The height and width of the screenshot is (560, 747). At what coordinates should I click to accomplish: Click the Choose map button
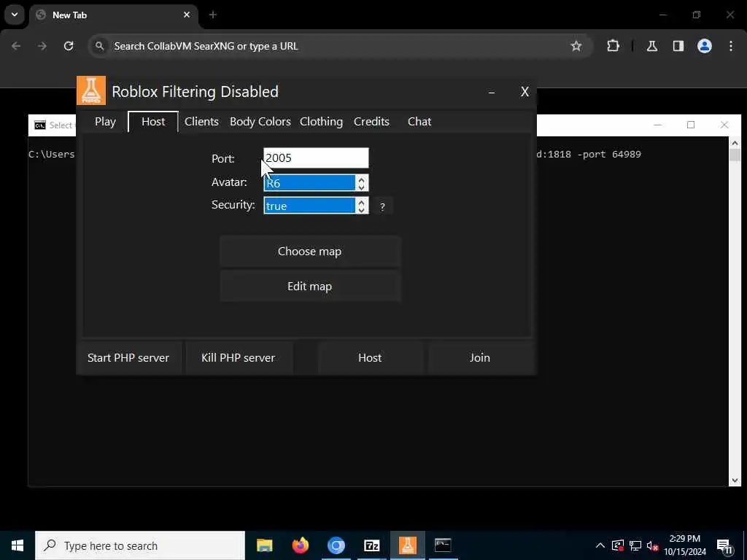point(309,252)
